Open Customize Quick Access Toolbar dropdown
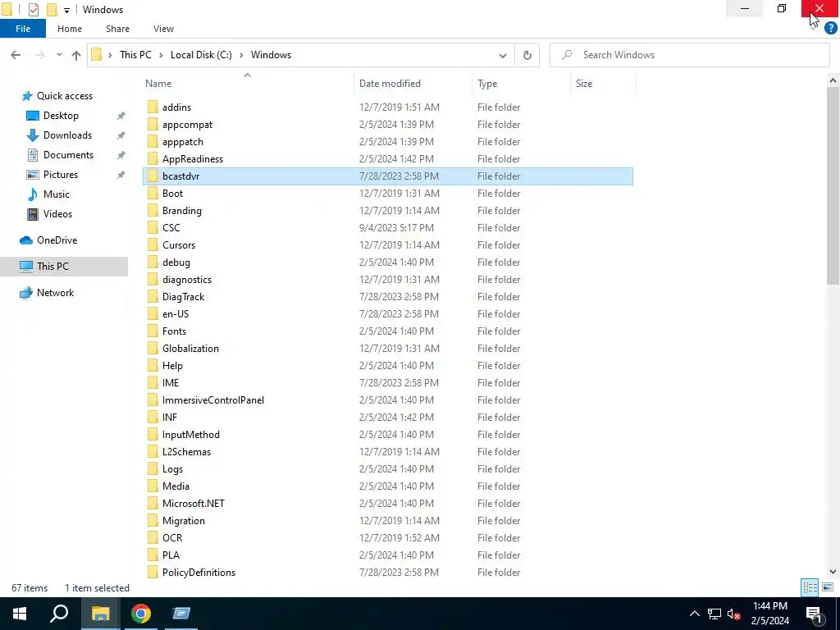This screenshot has height=630, width=840. (66, 10)
